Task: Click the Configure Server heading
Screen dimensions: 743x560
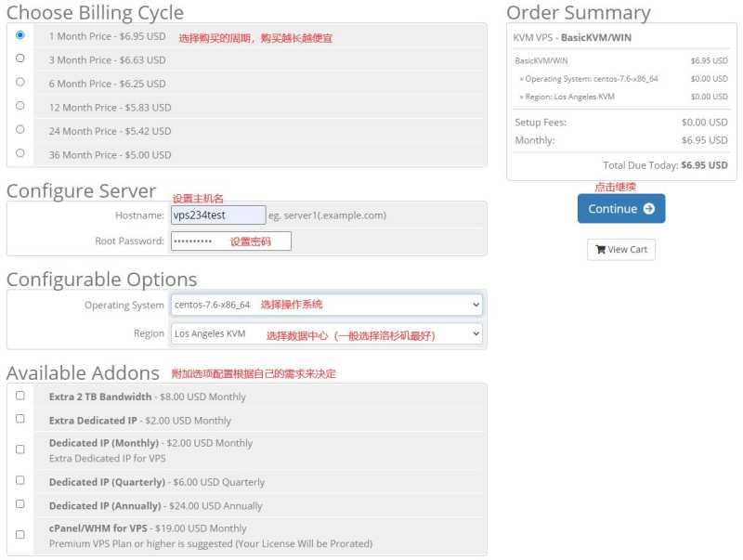Action: point(81,191)
